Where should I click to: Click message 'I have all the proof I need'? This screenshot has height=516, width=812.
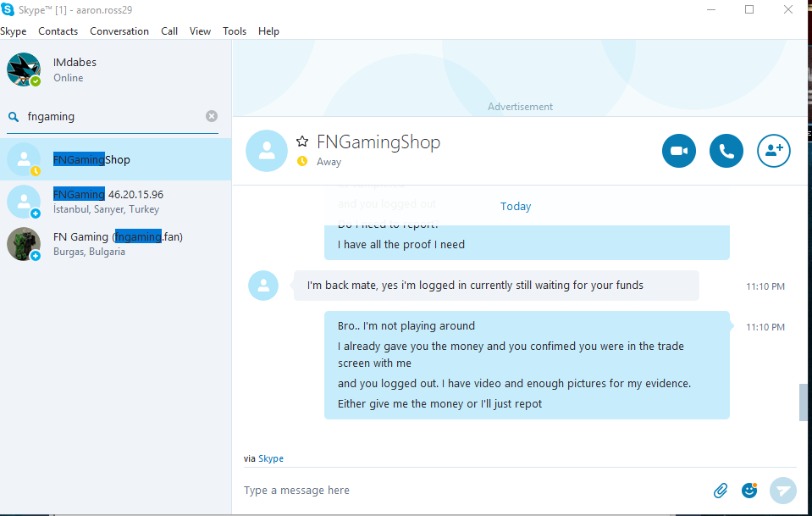click(x=400, y=245)
